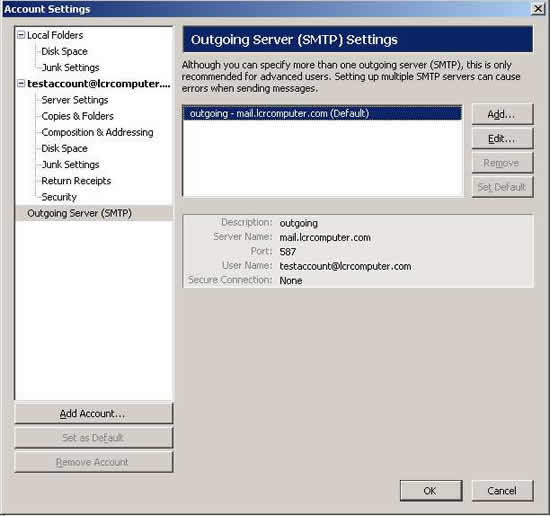The image size is (550, 516).
Task: Open Copies & Folders settings
Action: point(78,116)
